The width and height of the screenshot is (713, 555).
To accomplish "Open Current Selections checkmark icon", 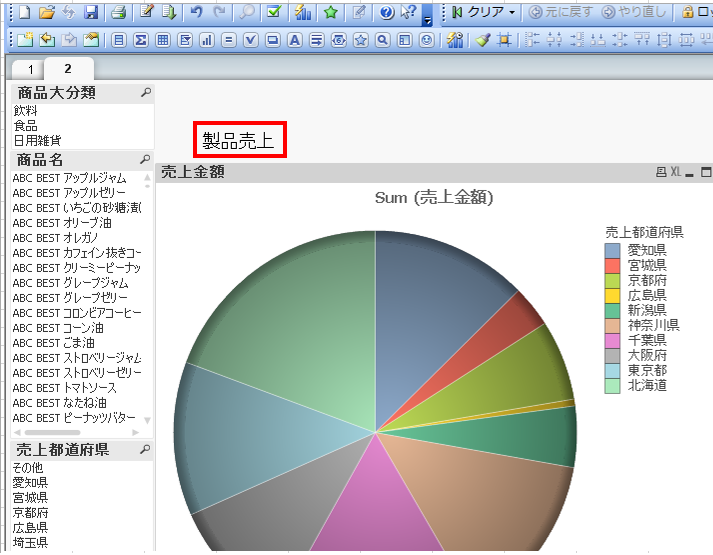I will click(x=274, y=12).
